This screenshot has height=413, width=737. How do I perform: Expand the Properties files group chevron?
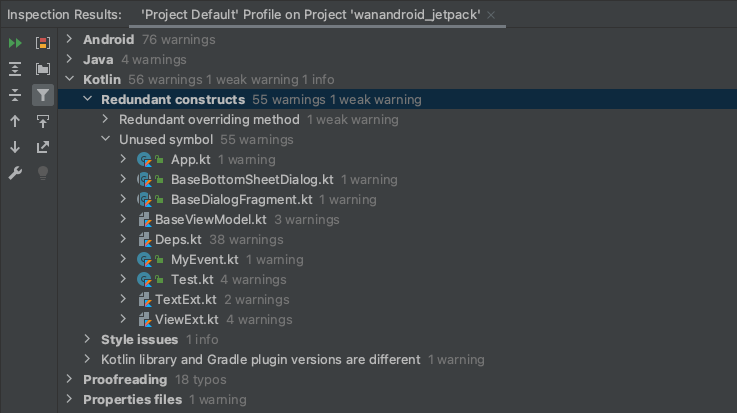pos(70,399)
